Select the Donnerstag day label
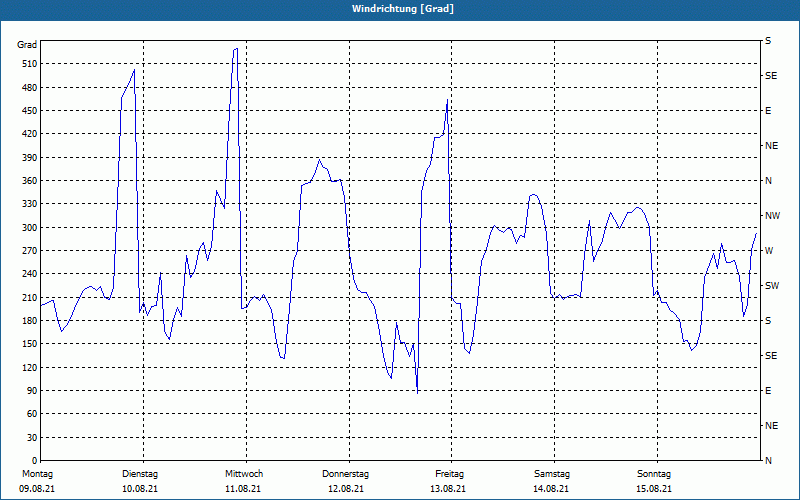This screenshot has height=500, width=800. click(x=345, y=474)
